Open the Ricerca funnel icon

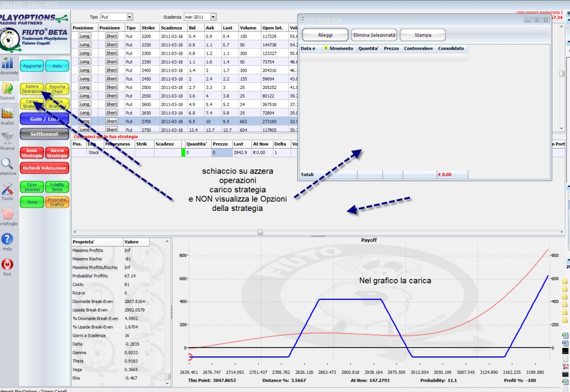pyautogui.click(x=8, y=138)
